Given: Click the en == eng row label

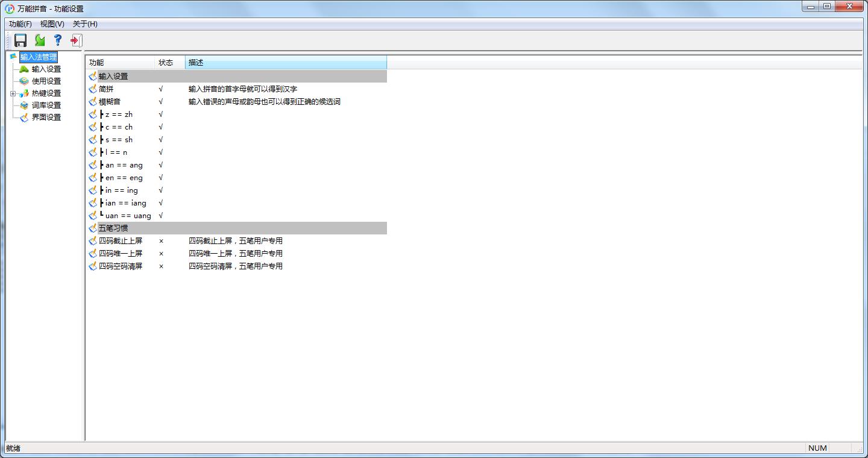Looking at the screenshot, I should click(x=122, y=178).
